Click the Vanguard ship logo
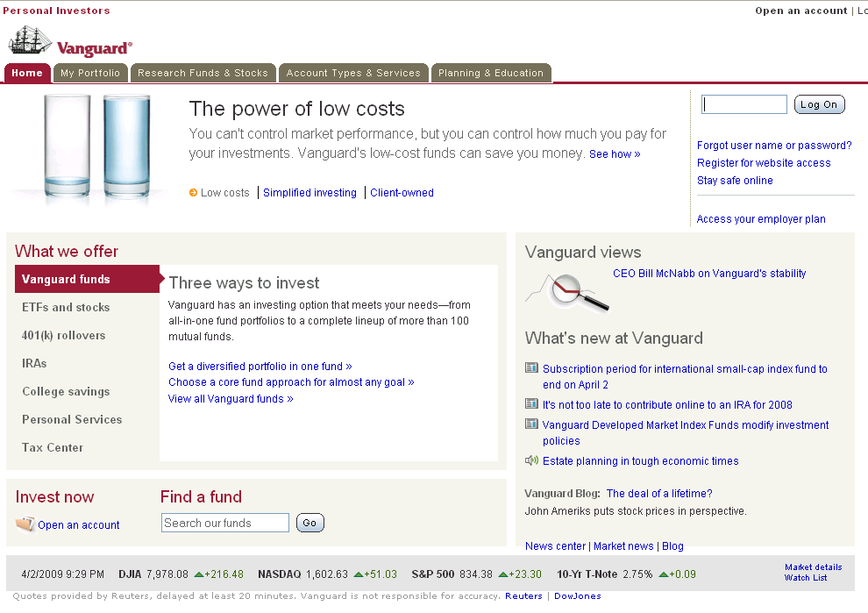 tap(70, 41)
